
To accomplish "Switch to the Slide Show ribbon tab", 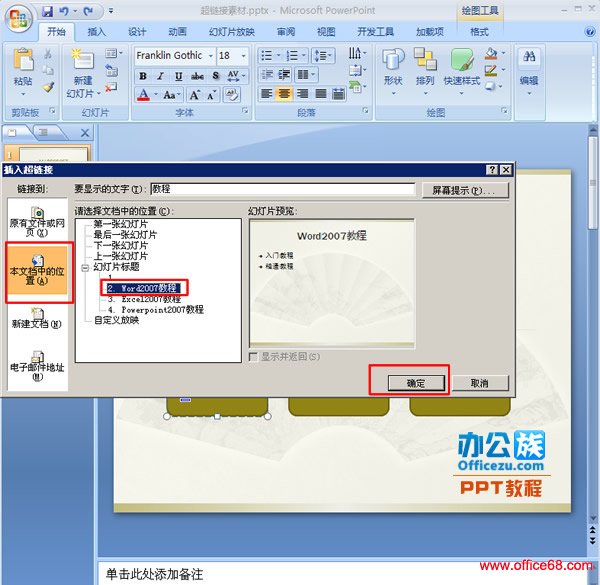I will (x=232, y=32).
